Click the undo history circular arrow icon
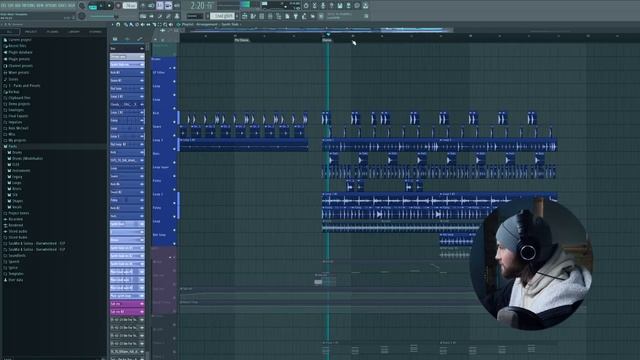 [306, 5]
